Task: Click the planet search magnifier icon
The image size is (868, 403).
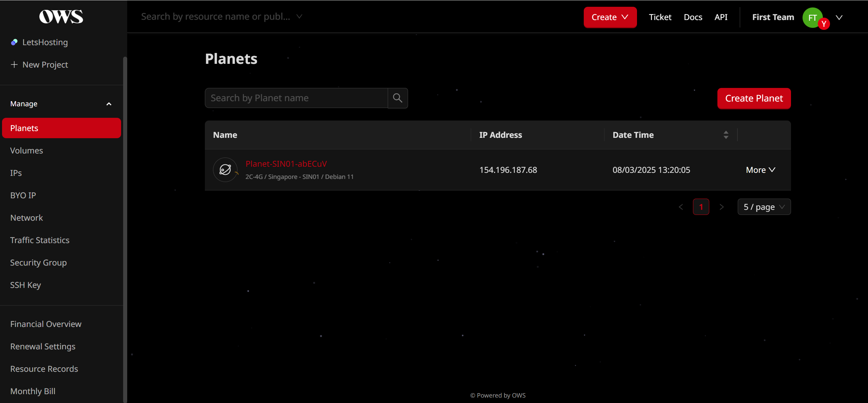Action: 398,98
